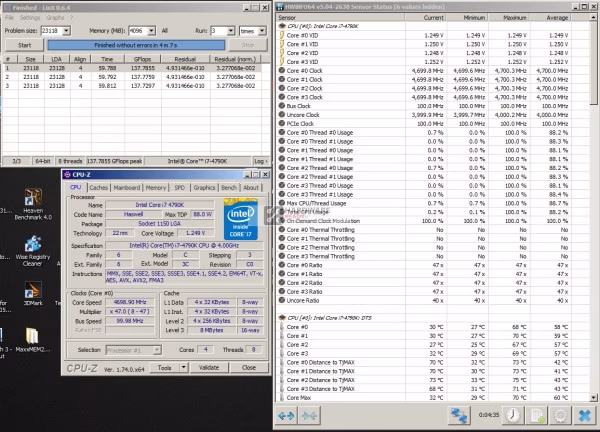The image size is (600, 432).
Task: Click CPU #0 i7-4790K section chip icon
Action: click(282, 26)
